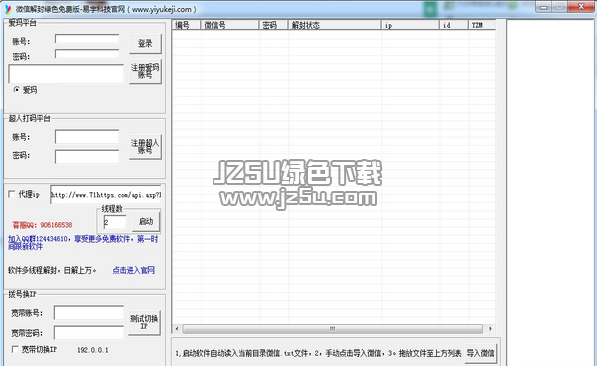Click the 注册超人账号 button
Viewport: 597px width, 366px height.
[145, 147]
